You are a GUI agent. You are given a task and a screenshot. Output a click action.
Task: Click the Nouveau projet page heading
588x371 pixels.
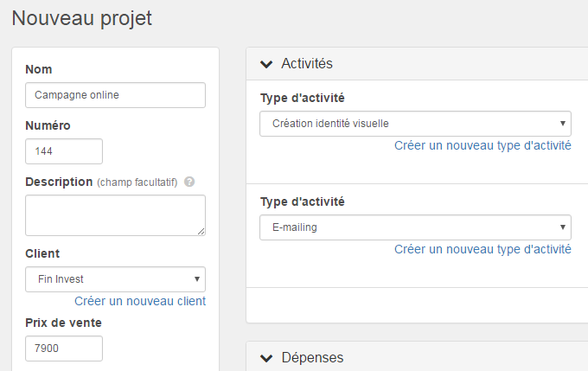(82, 18)
